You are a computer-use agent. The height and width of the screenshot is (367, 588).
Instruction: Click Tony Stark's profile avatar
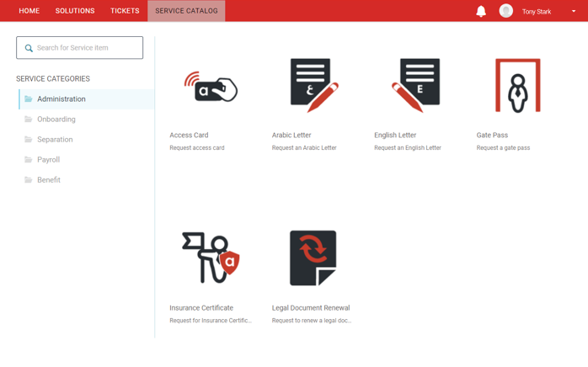click(505, 11)
